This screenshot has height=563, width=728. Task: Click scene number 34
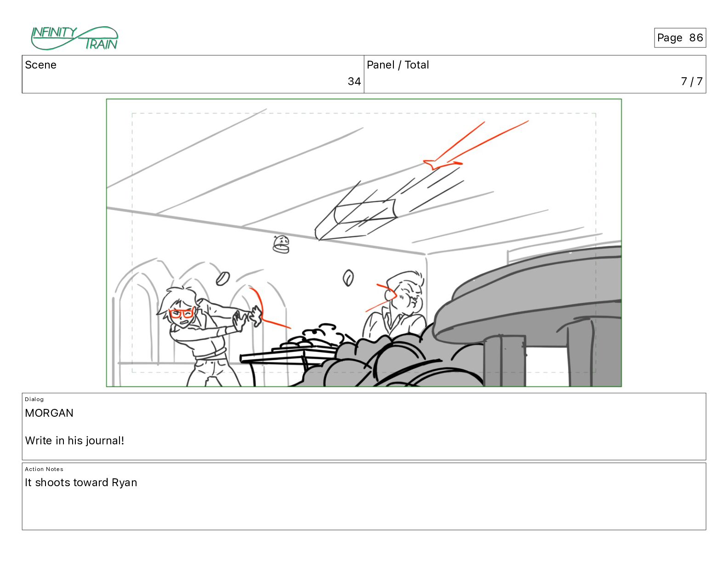(x=354, y=81)
